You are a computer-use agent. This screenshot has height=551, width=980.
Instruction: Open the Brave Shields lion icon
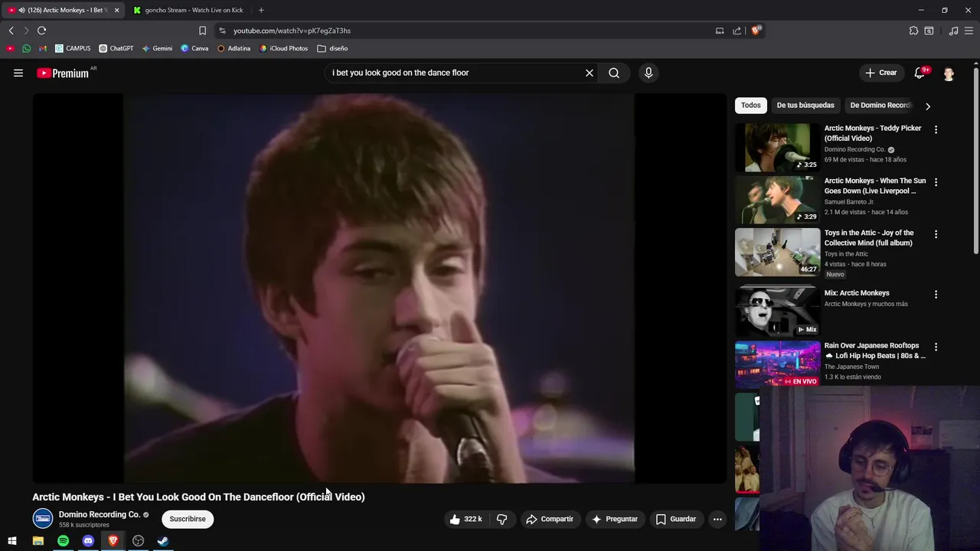point(756,31)
